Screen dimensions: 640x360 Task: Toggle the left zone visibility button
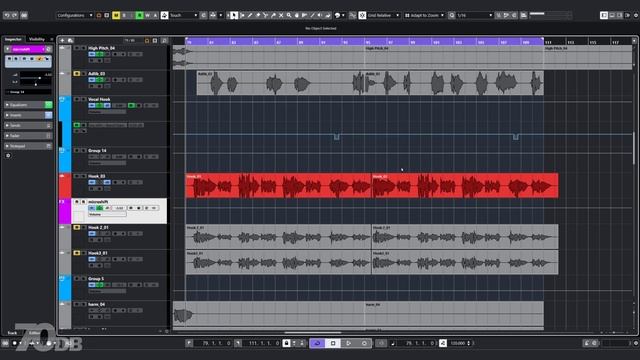(604, 15)
